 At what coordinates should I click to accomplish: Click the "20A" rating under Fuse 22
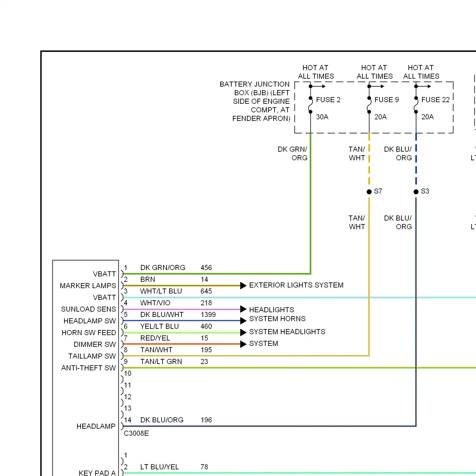pyautogui.click(x=427, y=117)
